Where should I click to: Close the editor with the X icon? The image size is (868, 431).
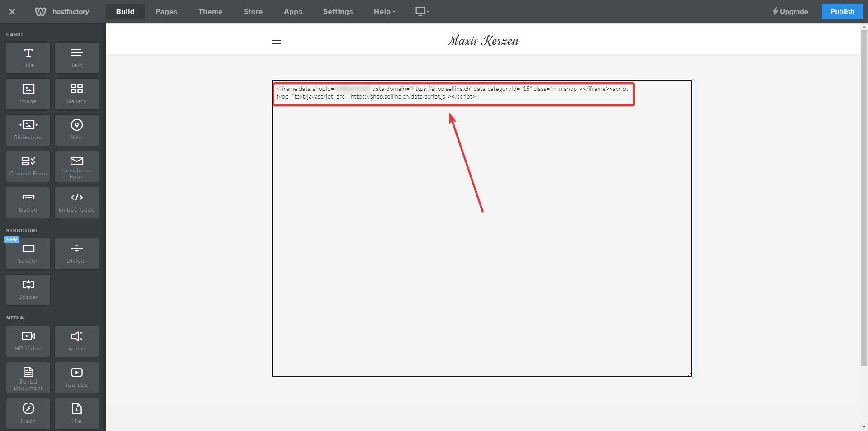coord(12,12)
